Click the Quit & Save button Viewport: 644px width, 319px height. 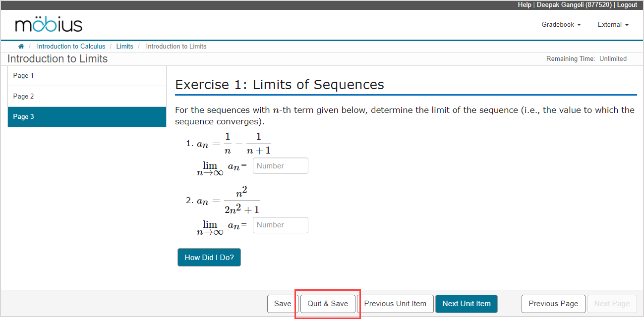point(328,304)
